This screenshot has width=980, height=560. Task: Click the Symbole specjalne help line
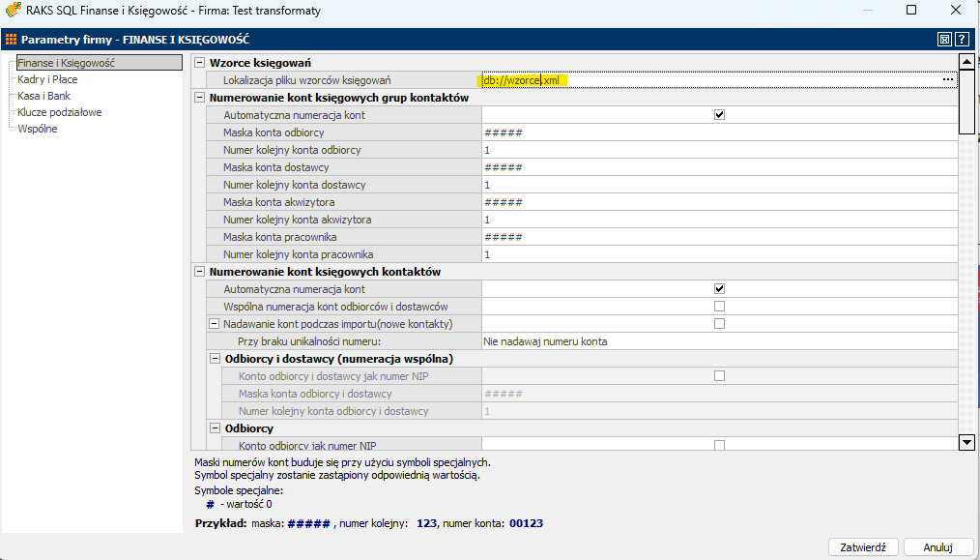239,490
